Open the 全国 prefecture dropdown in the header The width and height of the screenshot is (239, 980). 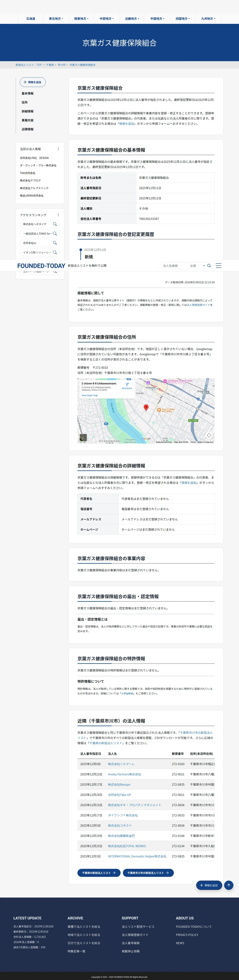point(197,266)
